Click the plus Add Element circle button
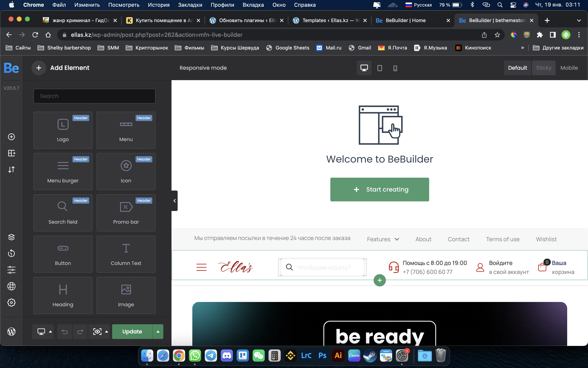The image size is (588, 368). tap(39, 68)
